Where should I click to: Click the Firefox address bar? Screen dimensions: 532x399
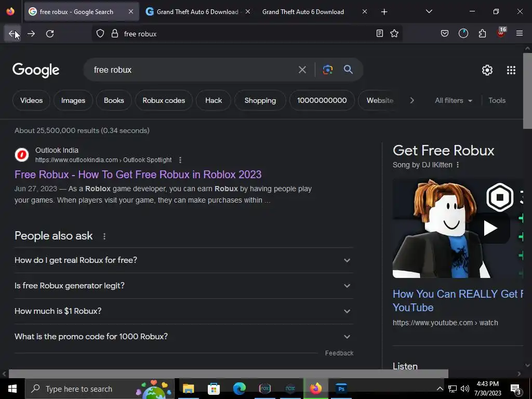click(x=248, y=34)
